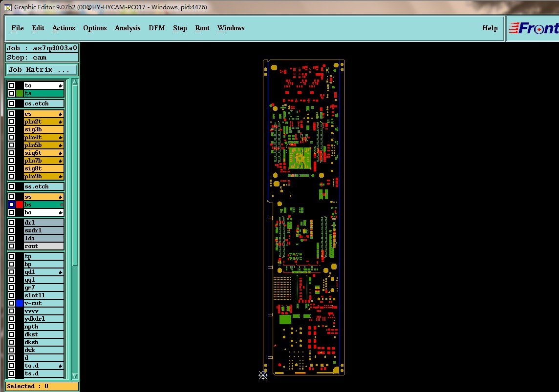
Task: Toggle checkbox for layer cs
Action: click(12, 114)
